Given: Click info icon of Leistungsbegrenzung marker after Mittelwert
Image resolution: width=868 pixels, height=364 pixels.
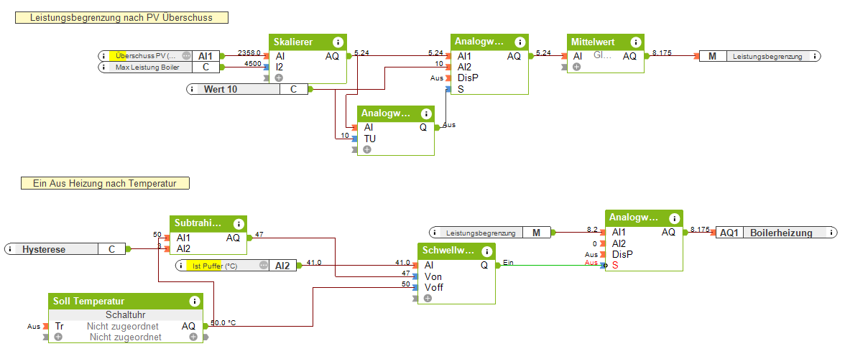Looking at the screenshot, I should coord(816,56).
